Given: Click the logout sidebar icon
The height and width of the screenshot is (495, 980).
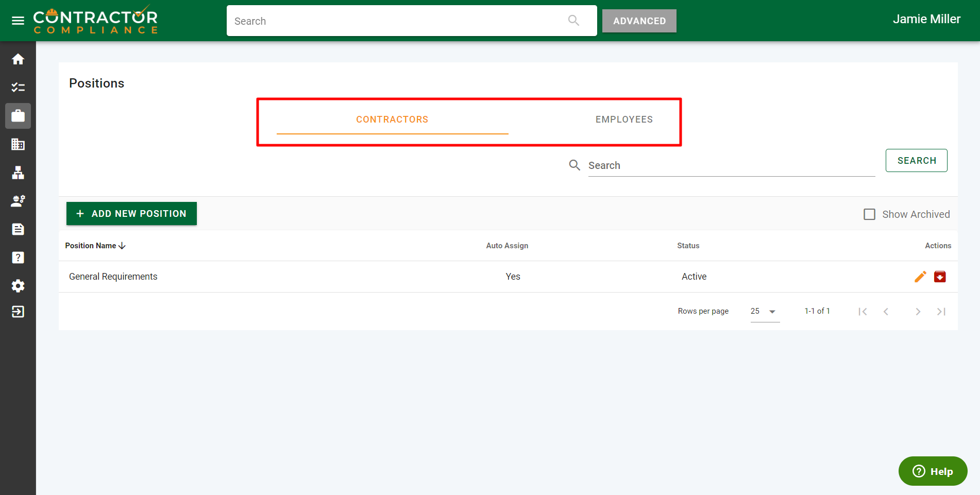Looking at the screenshot, I should (18, 312).
